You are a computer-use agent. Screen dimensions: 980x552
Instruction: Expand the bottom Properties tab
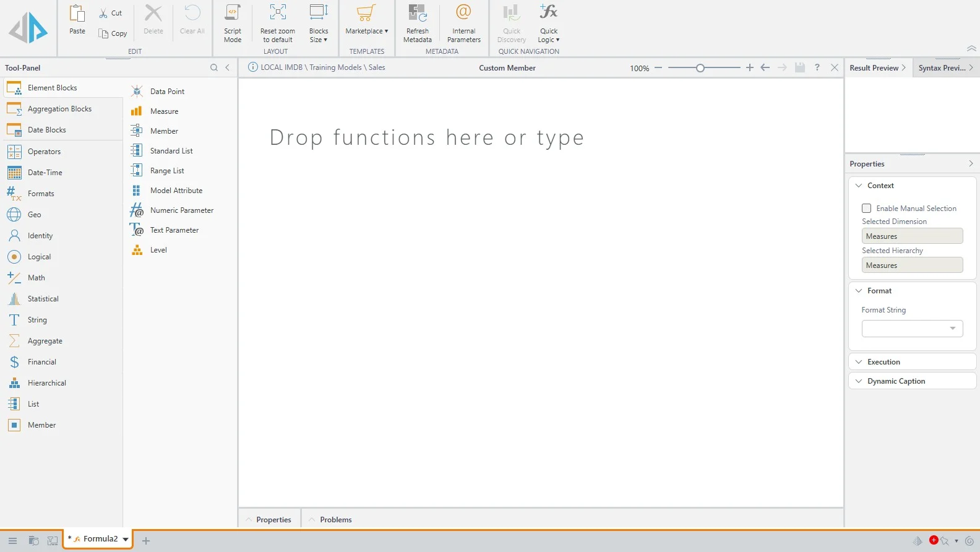coord(269,520)
